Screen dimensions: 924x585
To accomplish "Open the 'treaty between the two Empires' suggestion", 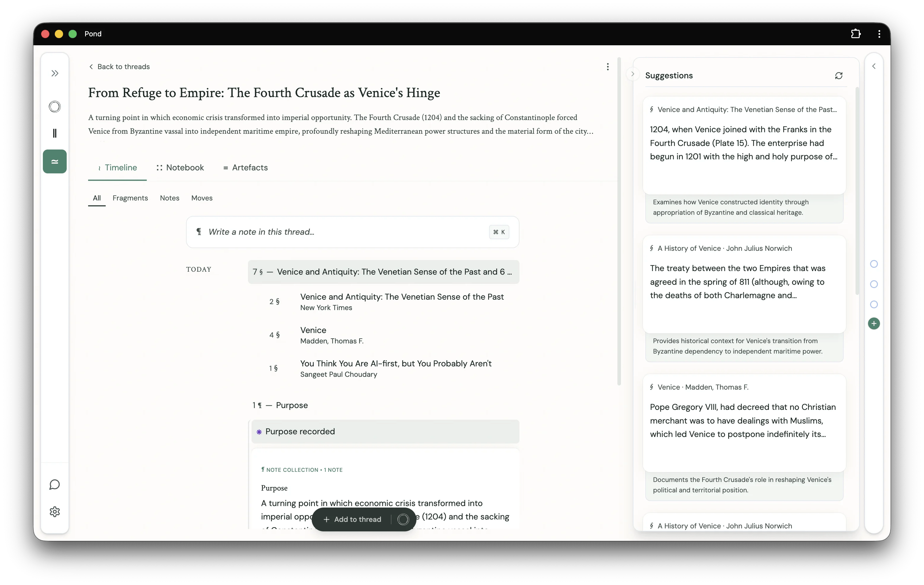I will (x=744, y=284).
